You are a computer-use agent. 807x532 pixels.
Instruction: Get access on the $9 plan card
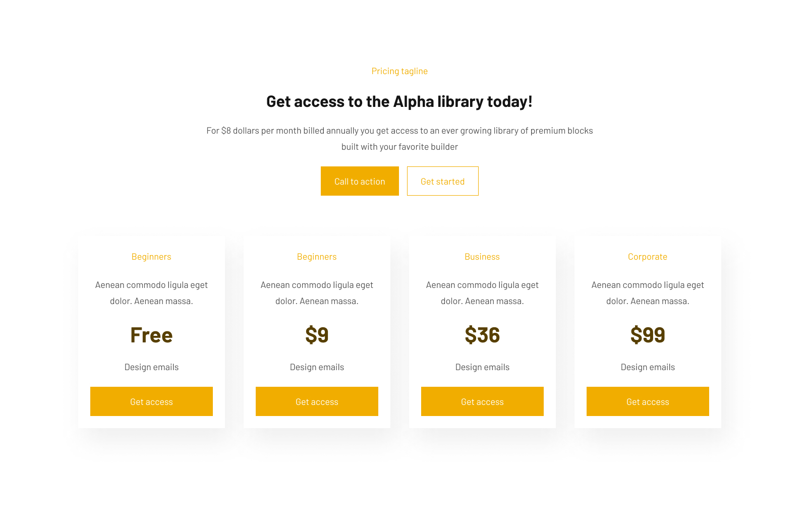click(x=317, y=401)
